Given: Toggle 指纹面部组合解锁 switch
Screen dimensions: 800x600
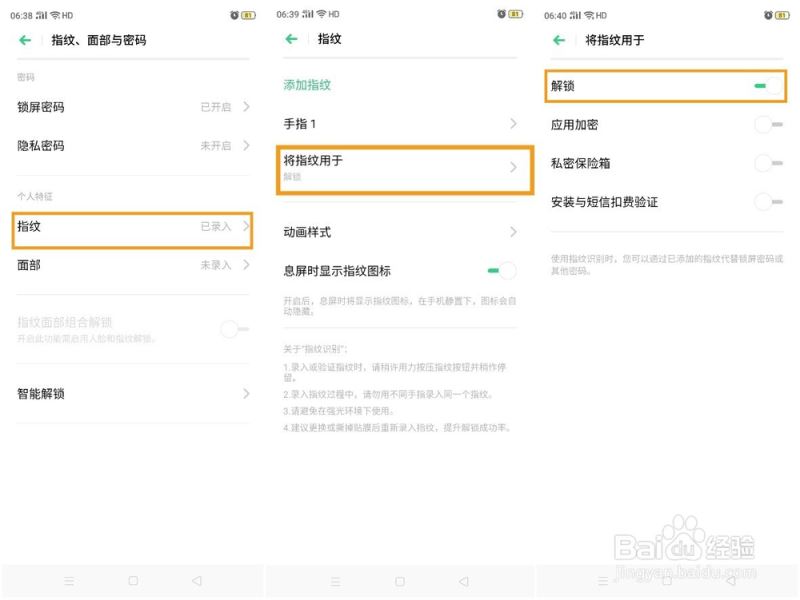Looking at the screenshot, I should [x=234, y=329].
